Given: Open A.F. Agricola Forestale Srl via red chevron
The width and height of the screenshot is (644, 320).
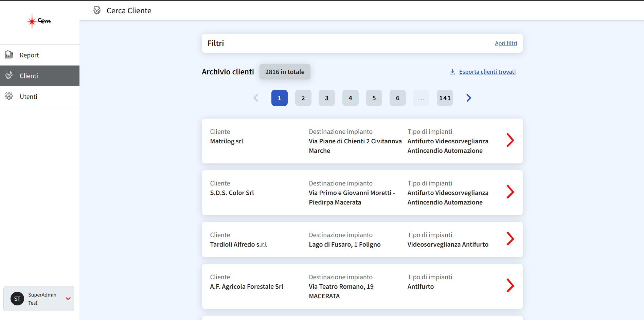Looking at the screenshot, I should 510,285.
